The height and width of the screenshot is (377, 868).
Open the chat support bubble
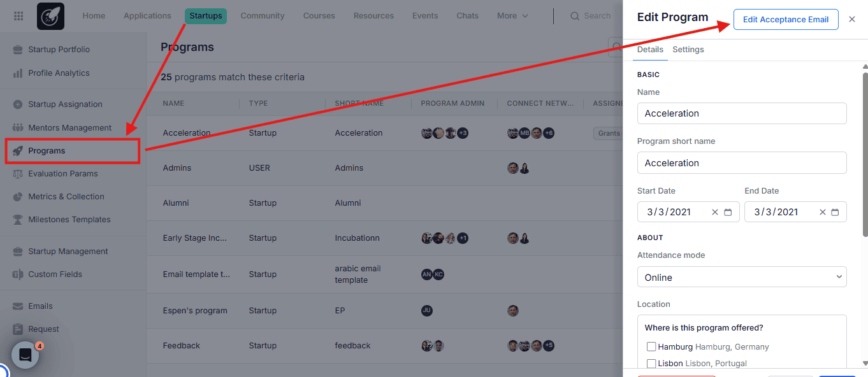[x=25, y=355]
